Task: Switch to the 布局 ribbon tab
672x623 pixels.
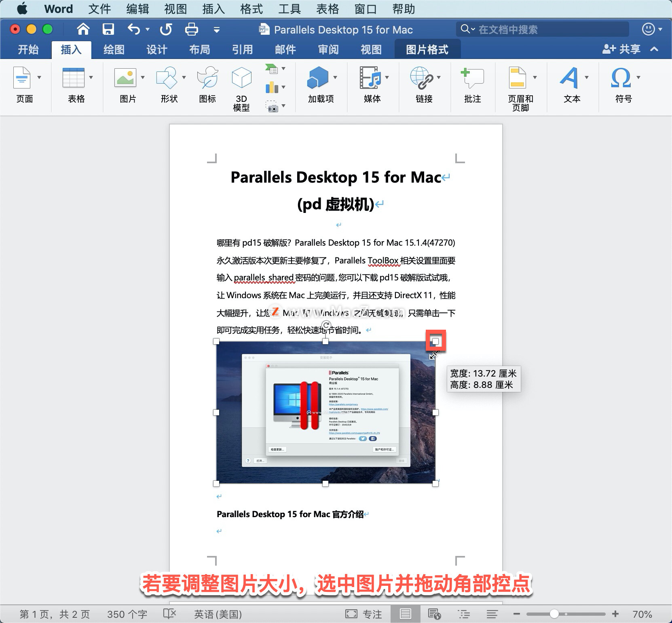Action: coord(200,50)
